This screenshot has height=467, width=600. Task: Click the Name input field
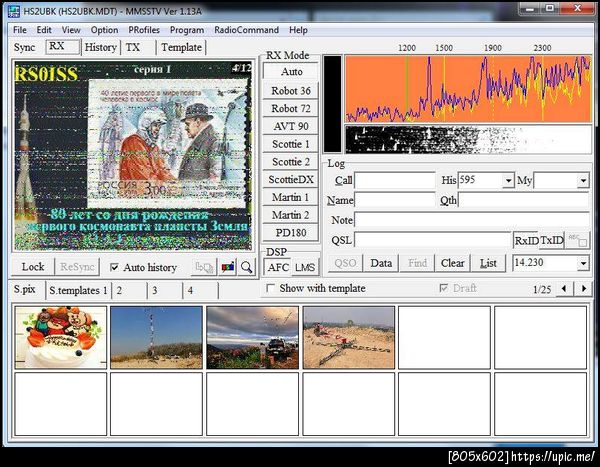tap(395, 200)
